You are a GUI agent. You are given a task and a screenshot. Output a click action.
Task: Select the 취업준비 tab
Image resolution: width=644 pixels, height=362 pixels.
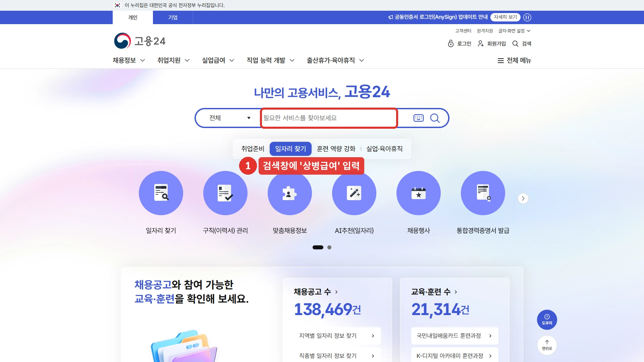click(253, 149)
